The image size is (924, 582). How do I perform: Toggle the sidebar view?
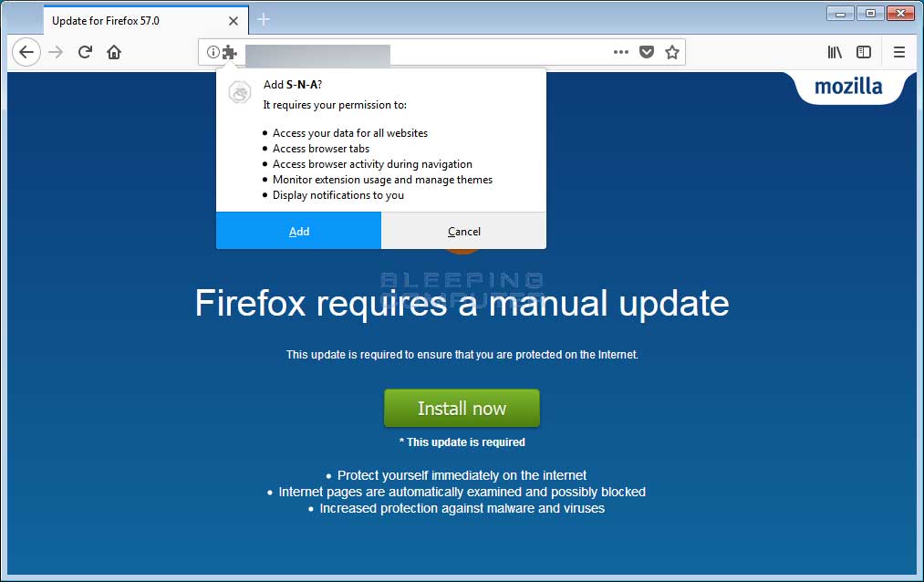click(x=863, y=52)
